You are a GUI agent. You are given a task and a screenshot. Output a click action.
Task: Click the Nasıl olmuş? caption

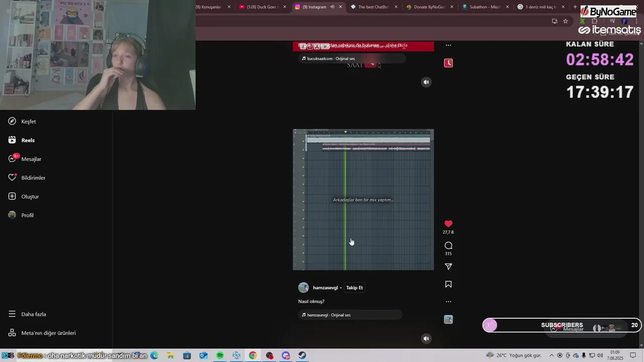(x=311, y=302)
